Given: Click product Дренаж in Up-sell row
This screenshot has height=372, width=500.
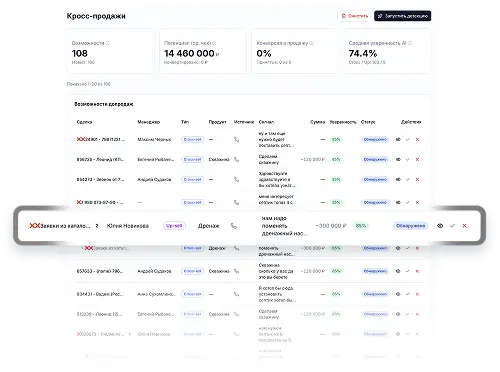Looking at the screenshot, I should click(209, 226).
